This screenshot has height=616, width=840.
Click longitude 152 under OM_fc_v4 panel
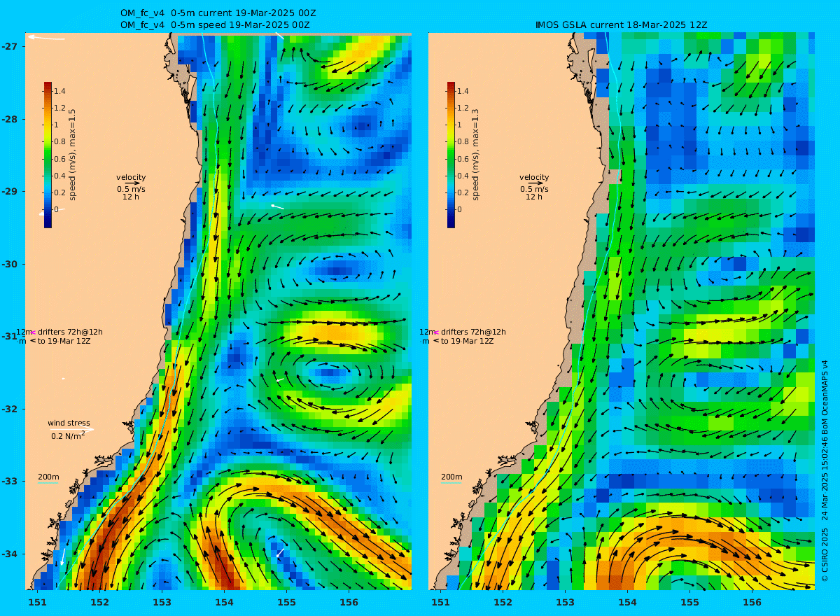(x=100, y=602)
